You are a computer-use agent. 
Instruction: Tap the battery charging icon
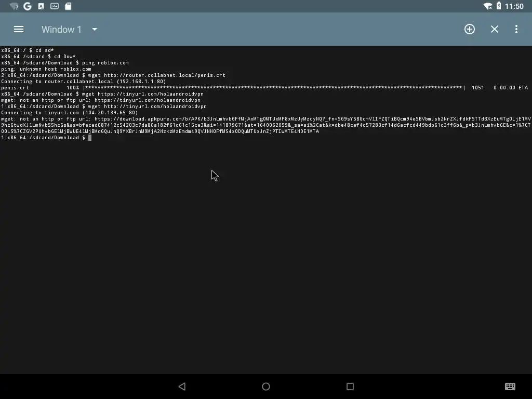tap(499, 6)
